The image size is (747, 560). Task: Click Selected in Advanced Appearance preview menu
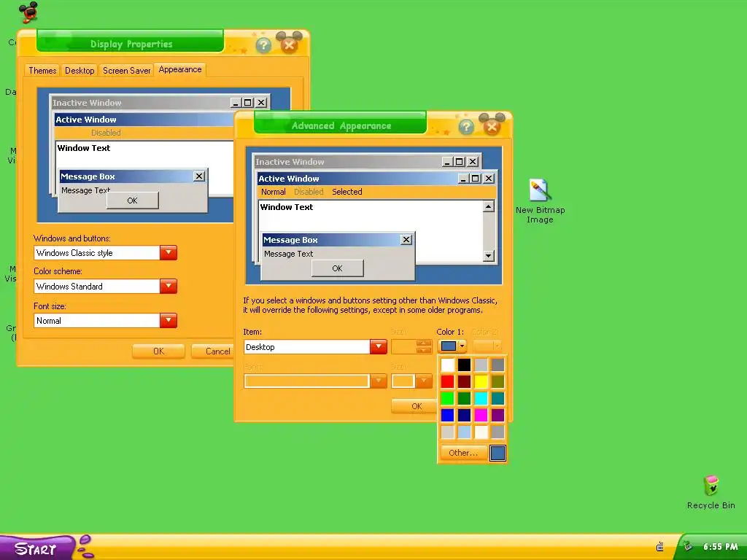347,192
